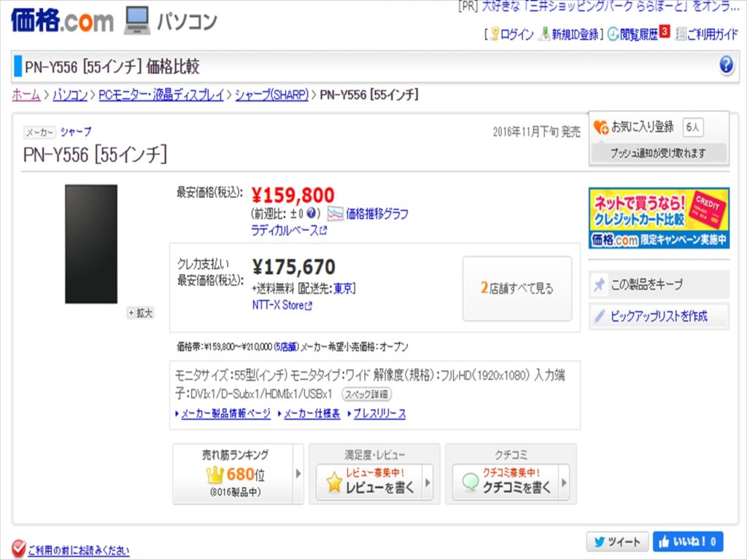
Task: Open 新規ID登録 registration link
Action: point(575,34)
